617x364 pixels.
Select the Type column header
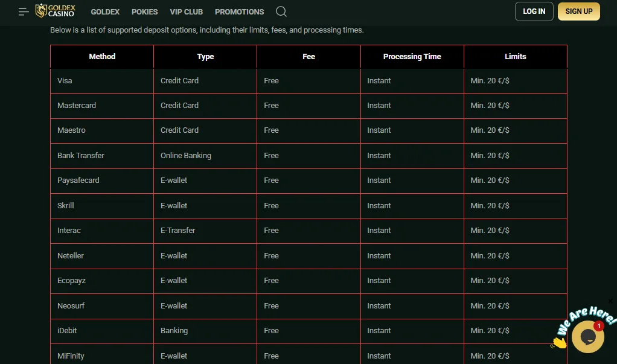205,57
